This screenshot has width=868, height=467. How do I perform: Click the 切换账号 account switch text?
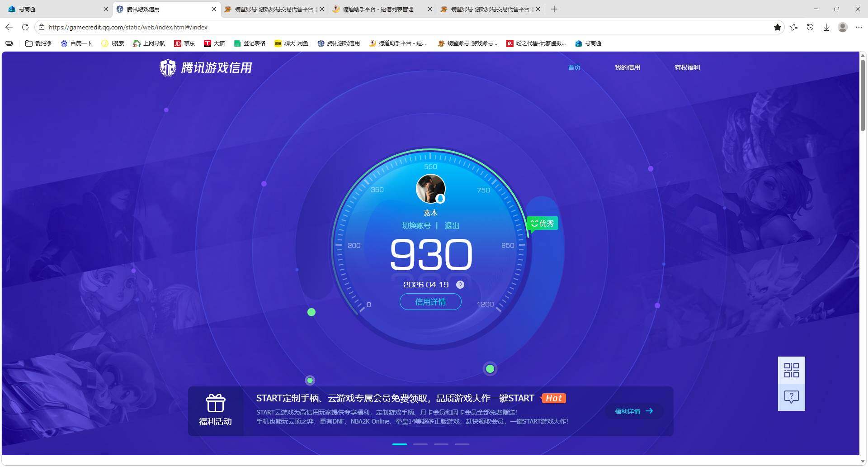coord(416,225)
